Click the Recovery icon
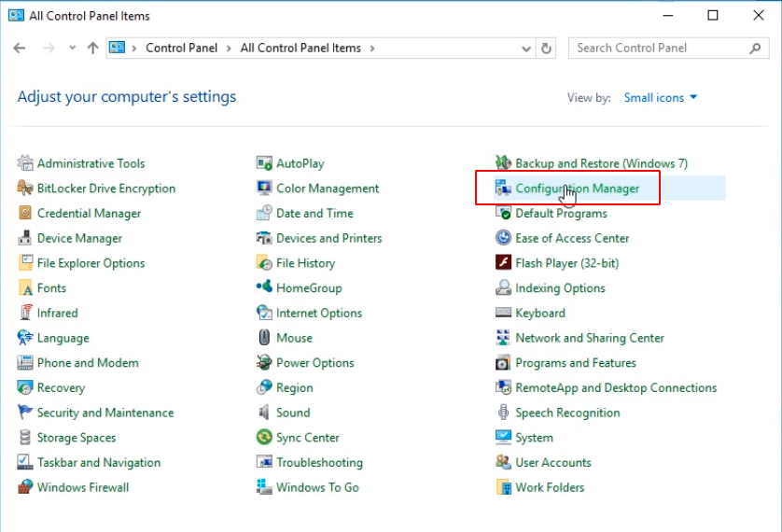Image resolution: width=782 pixels, height=532 pixels. tap(25, 387)
